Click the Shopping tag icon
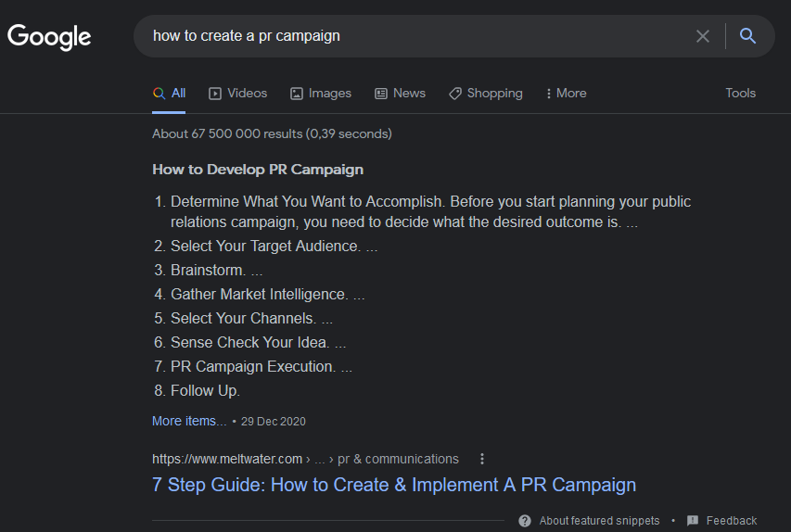Image resolution: width=791 pixels, height=532 pixels. 454,94
